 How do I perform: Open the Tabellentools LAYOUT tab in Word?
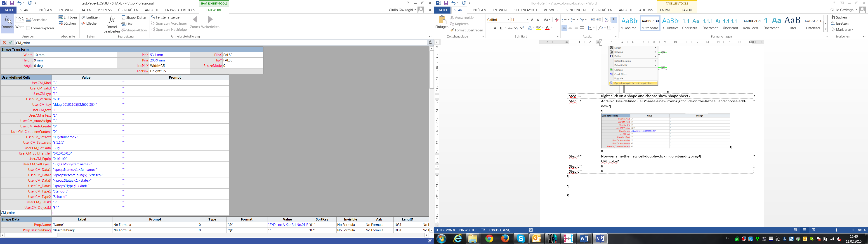pos(688,10)
